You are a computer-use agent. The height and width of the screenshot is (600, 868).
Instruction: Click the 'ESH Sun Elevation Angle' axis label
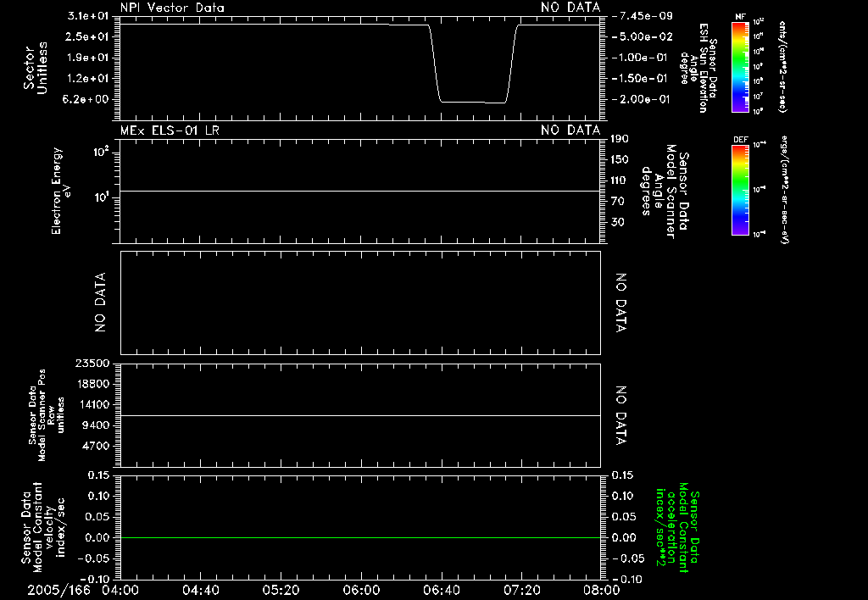pos(698,68)
